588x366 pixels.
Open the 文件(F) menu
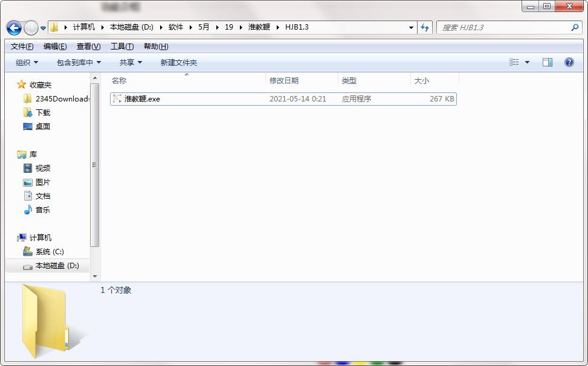pos(22,47)
